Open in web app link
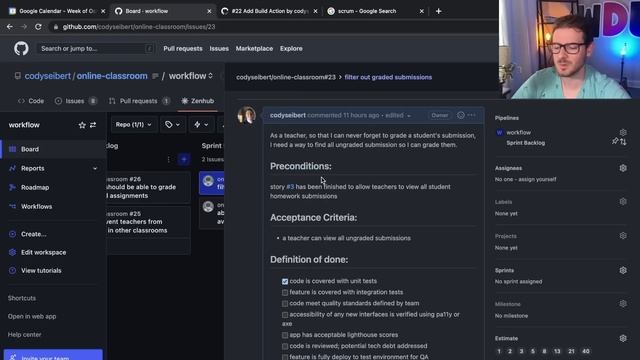The width and height of the screenshot is (640, 360). pyautogui.click(x=32, y=316)
